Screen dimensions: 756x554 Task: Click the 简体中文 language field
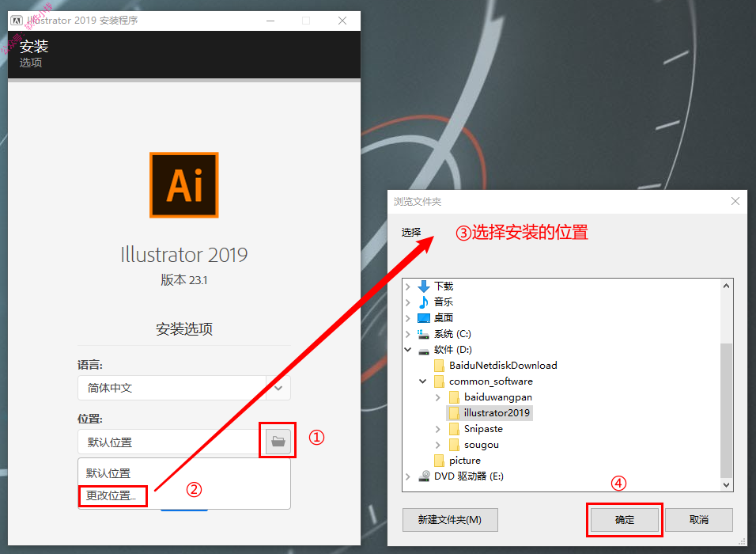pos(172,388)
